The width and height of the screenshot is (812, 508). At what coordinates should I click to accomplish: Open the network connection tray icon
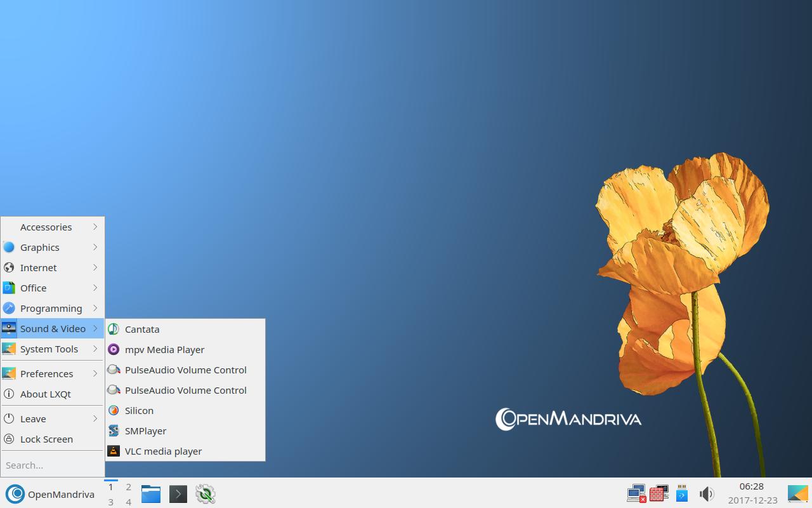[x=636, y=493]
